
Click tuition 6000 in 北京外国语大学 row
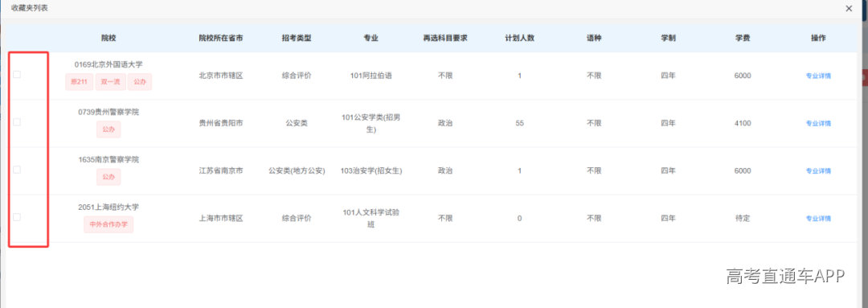click(743, 76)
